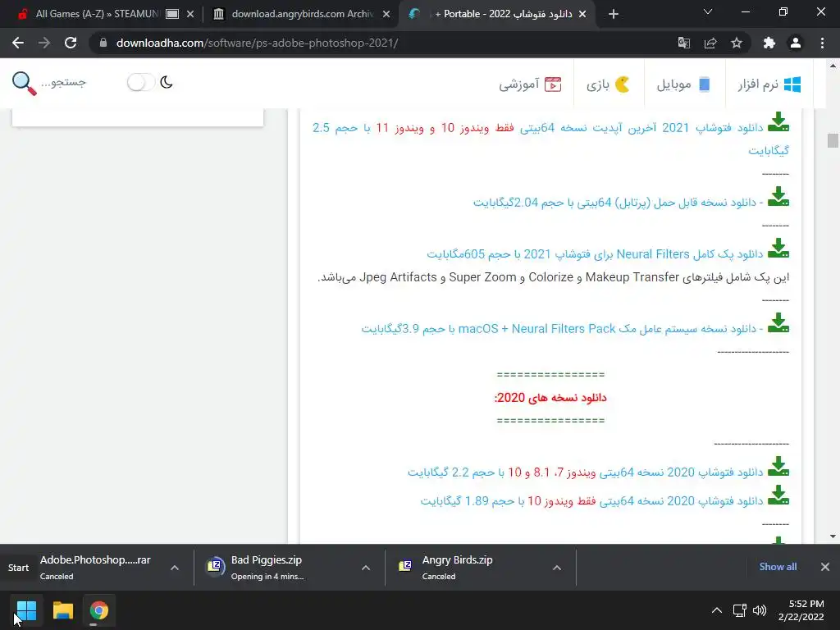Screen dimensions: 840x630
Task: Open the موبایل (Mobile) menu
Action: (684, 84)
